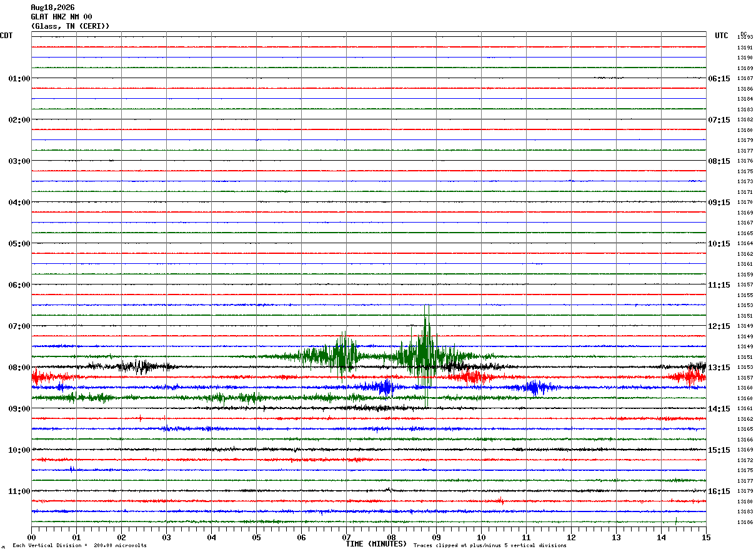
Task: Select the 05:00 CDT time label
Action: coord(19,244)
